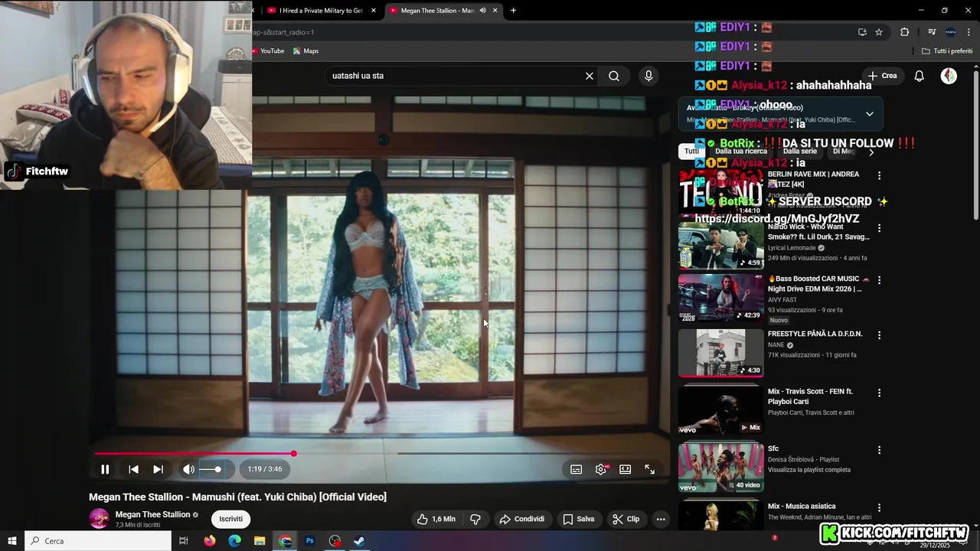980x551 pixels.
Task: Open Chrome three-dot menu
Action: pyautogui.click(x=969, y=32)
